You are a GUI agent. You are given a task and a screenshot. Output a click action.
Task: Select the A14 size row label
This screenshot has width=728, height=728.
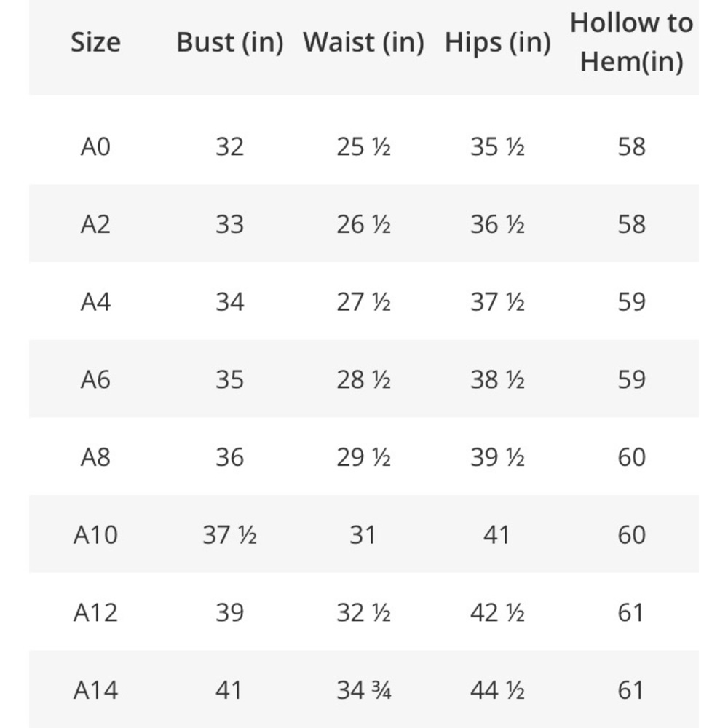pos(95,690)
